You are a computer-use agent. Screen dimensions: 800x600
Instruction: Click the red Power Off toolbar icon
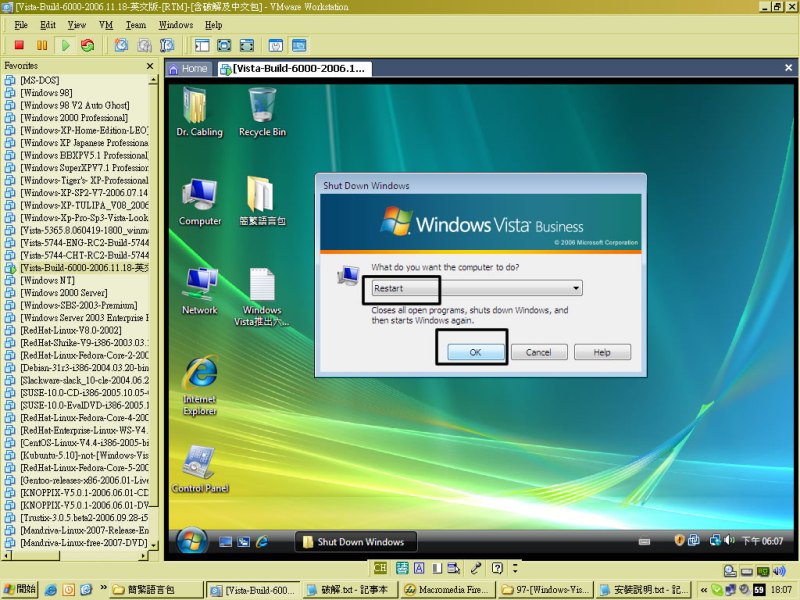pyautogui.click(x=19, y=45)
